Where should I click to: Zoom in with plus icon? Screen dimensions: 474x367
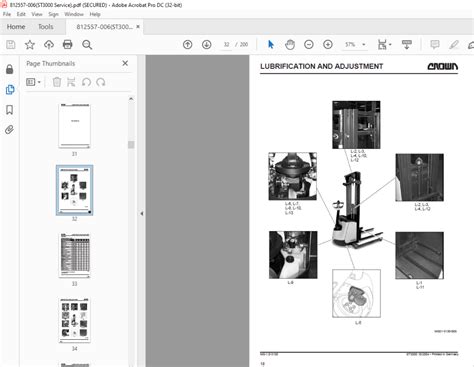coord(328,44)
